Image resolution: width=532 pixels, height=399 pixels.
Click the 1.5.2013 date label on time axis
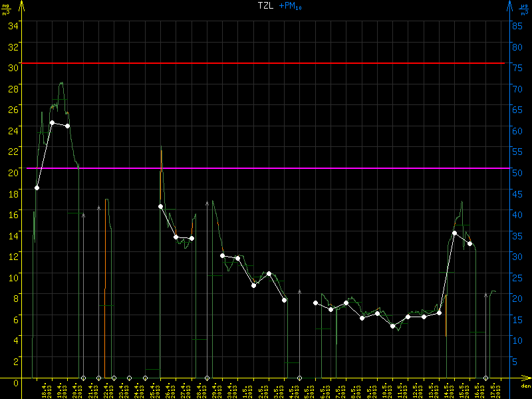(248, 390)
